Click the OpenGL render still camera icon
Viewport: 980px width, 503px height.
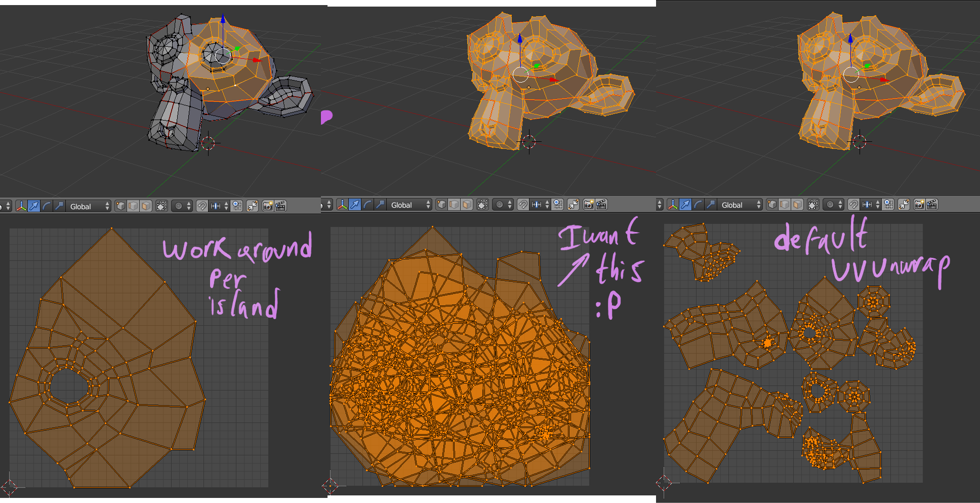[x=267, y=206]
